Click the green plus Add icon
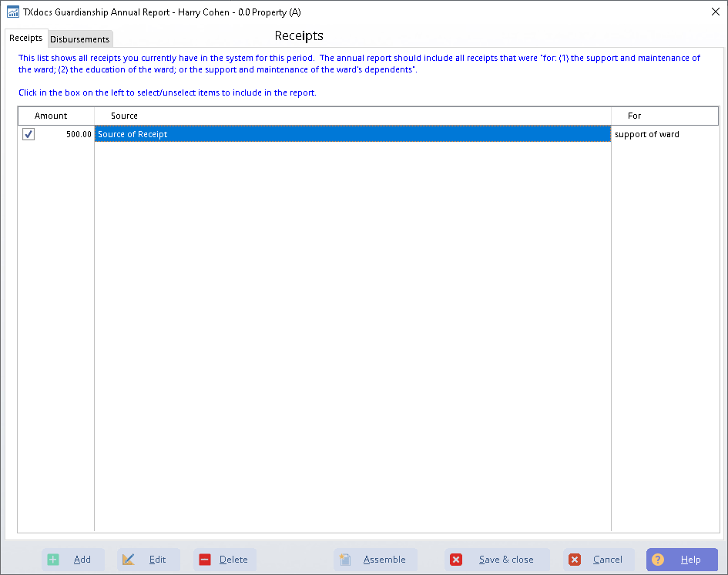The height and width of the screenshot is (575, 728). click(x=53, y=560)
